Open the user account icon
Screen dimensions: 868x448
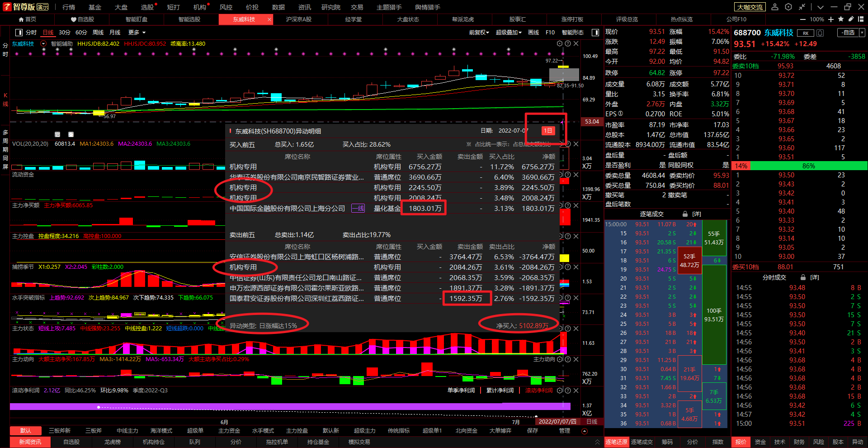775,7
